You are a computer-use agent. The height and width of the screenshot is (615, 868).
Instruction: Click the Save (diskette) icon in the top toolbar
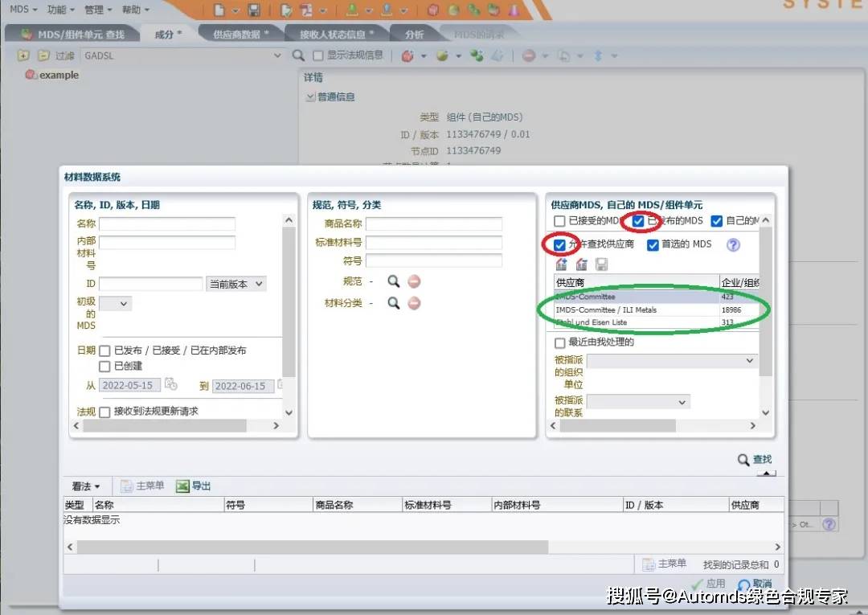tap(255, 8)
